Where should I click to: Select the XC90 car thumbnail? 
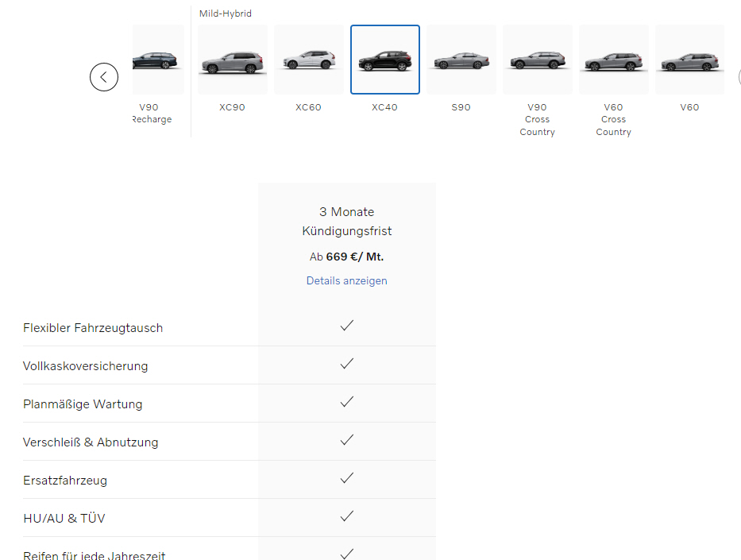tap(233, 60)
